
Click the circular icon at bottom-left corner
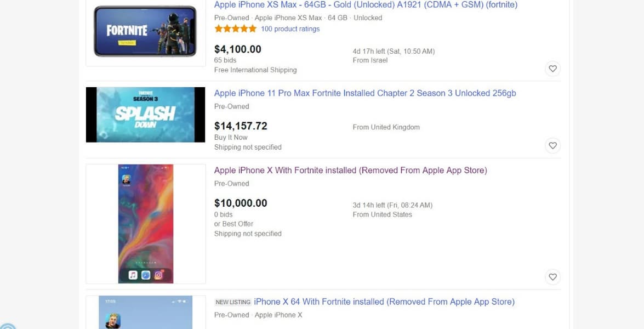tap(5, 326)
